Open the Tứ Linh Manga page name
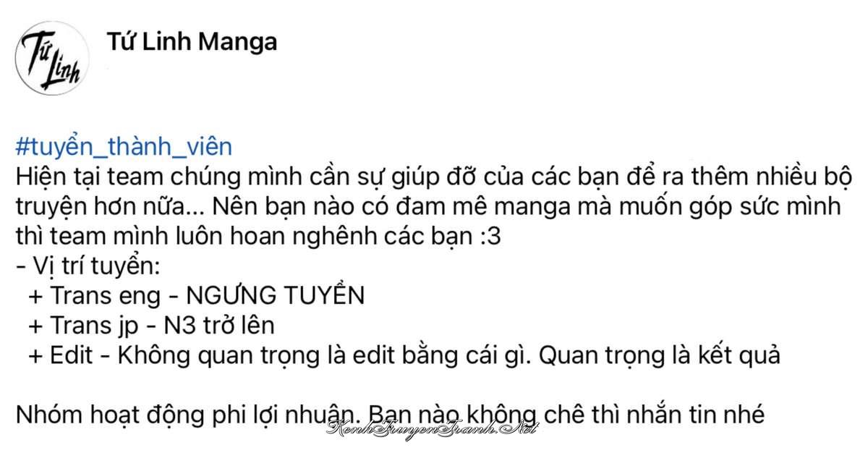The height and width of the screenshot is (453, 868). tap(192, 42)
